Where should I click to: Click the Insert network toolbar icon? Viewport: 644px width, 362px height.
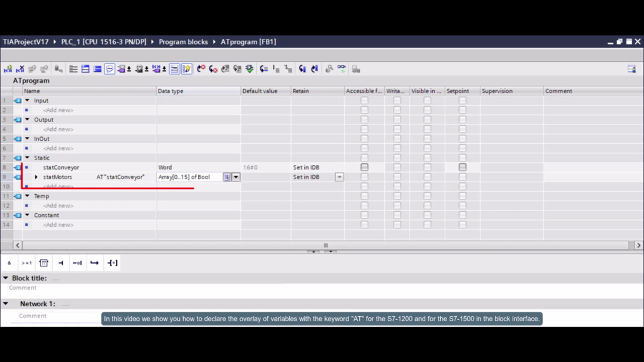8,69
